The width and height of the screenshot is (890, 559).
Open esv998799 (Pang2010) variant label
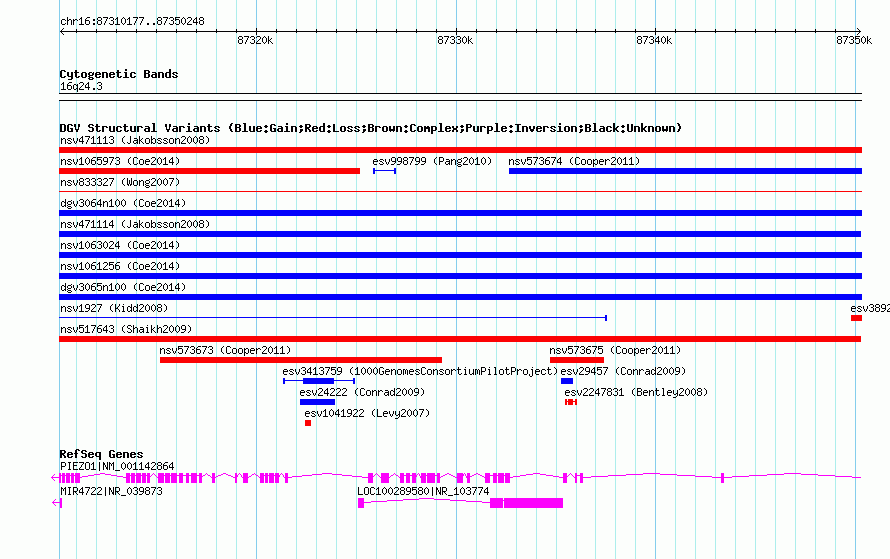pos(433,161)
